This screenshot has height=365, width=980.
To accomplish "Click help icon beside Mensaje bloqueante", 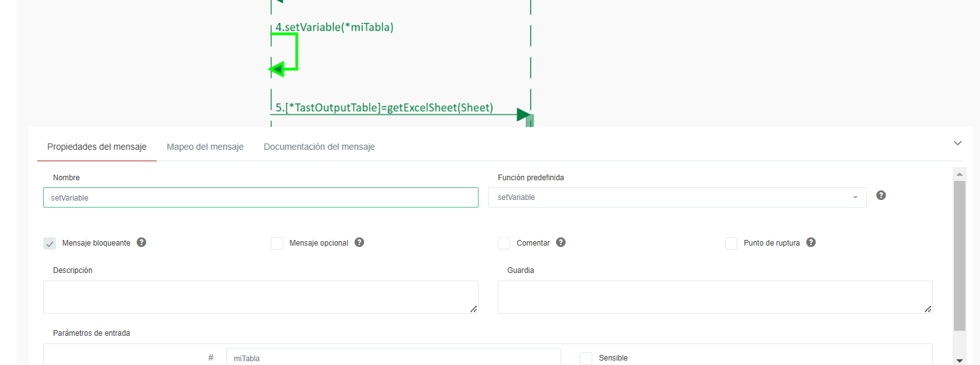I will (x=142, y=242).
